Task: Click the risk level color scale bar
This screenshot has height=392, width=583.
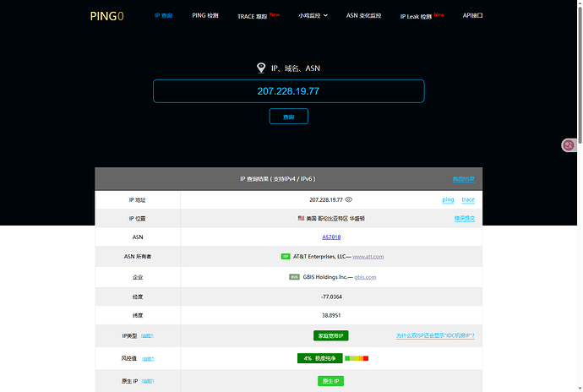Action: pos(357,358)
